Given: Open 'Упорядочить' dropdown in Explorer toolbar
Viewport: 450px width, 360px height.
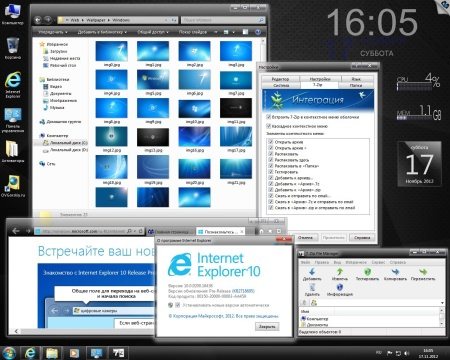Looking at the screenshot, I should point(53,32).
